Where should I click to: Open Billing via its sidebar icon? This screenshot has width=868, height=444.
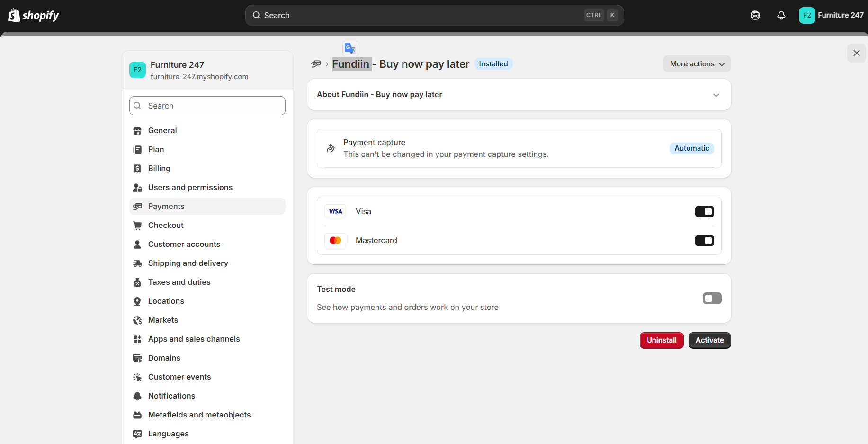[137, 169]
